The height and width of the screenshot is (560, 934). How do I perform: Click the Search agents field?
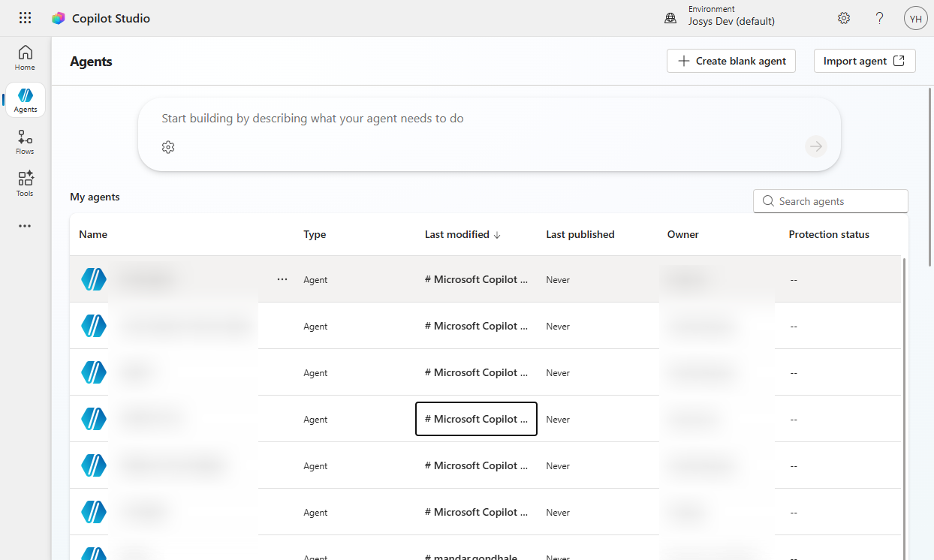pos(830,201)
